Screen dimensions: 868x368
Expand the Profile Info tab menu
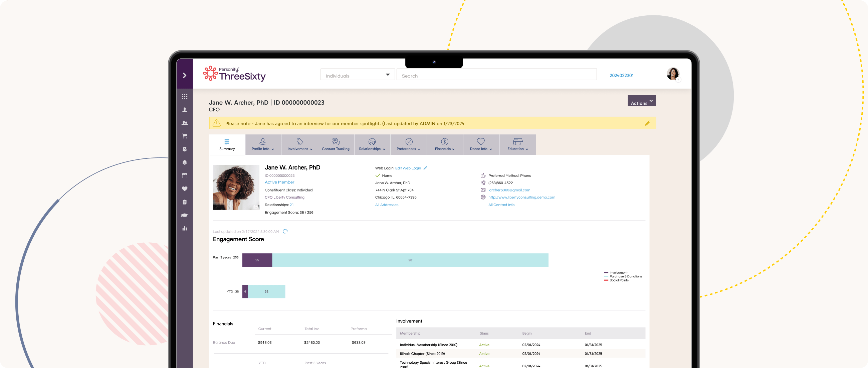(x=263, y=145)
